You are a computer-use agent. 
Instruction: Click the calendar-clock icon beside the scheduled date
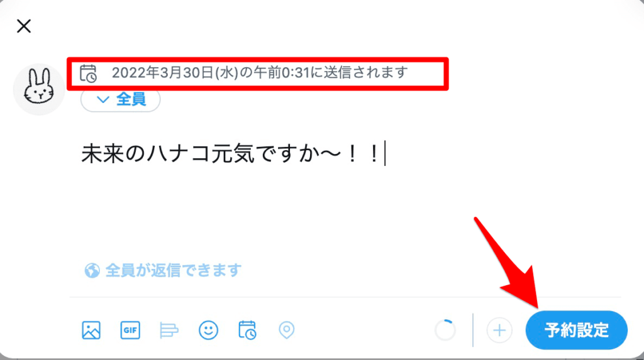point(88,74)
